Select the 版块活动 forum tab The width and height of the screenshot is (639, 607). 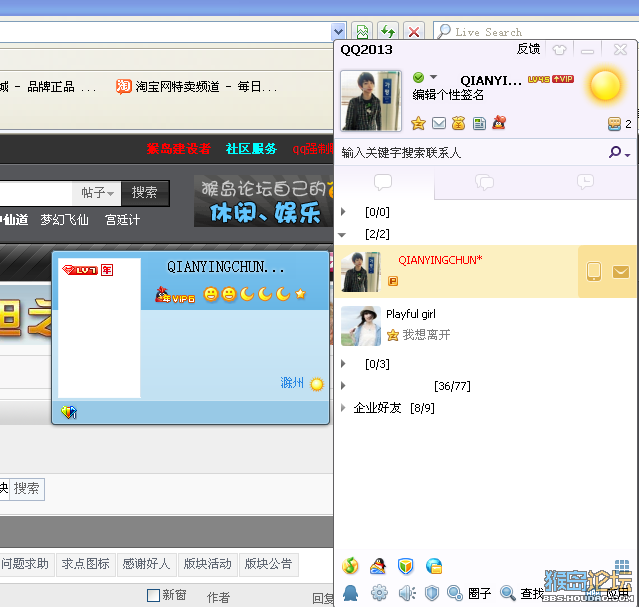(207, 564)
